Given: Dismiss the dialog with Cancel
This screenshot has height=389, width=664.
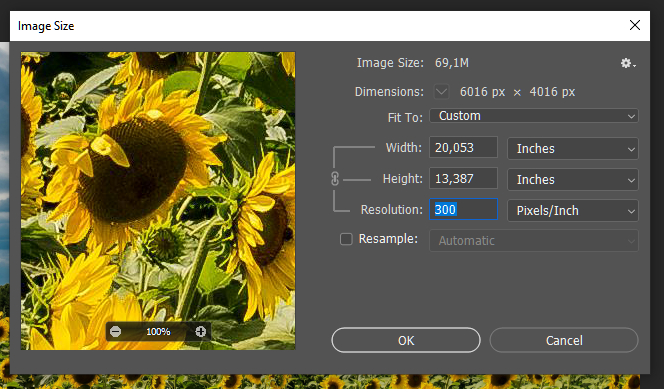Looking at the screenshot, I should [564, 340].
